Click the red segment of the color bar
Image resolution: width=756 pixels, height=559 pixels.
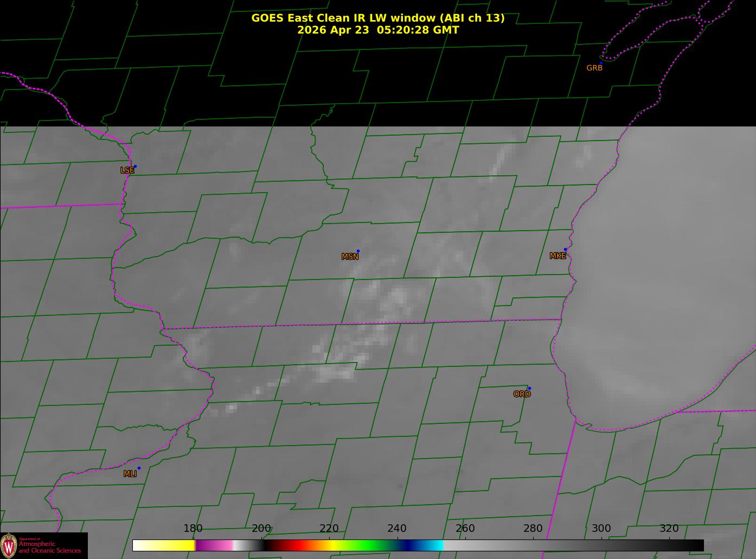297,545
